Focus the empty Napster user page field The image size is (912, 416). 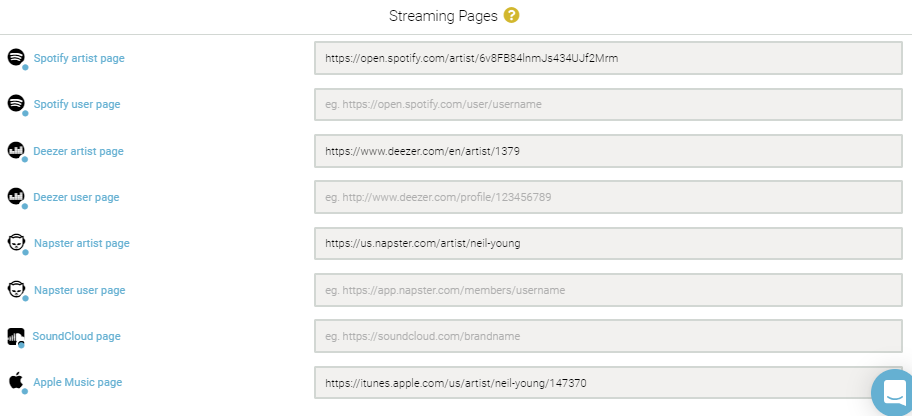coord(608,290)
